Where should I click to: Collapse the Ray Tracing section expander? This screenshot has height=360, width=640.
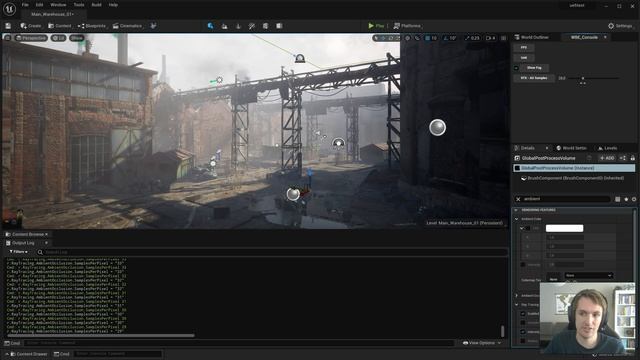click(517, 304)
